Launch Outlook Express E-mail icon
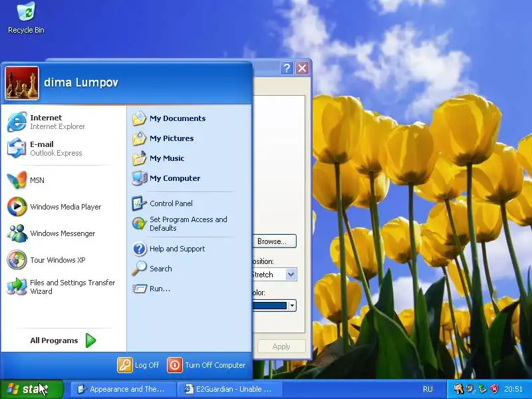 [x=17, y=148]
